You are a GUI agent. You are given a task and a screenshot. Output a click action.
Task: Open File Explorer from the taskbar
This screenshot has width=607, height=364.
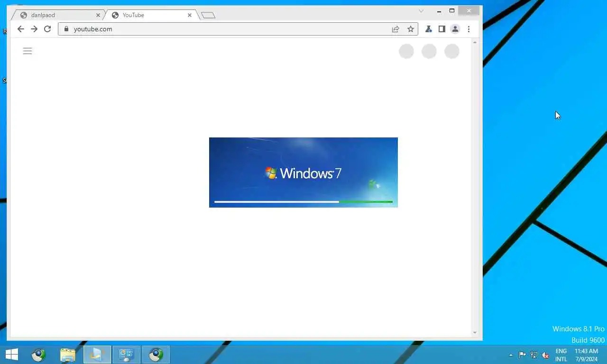[68, 355]
